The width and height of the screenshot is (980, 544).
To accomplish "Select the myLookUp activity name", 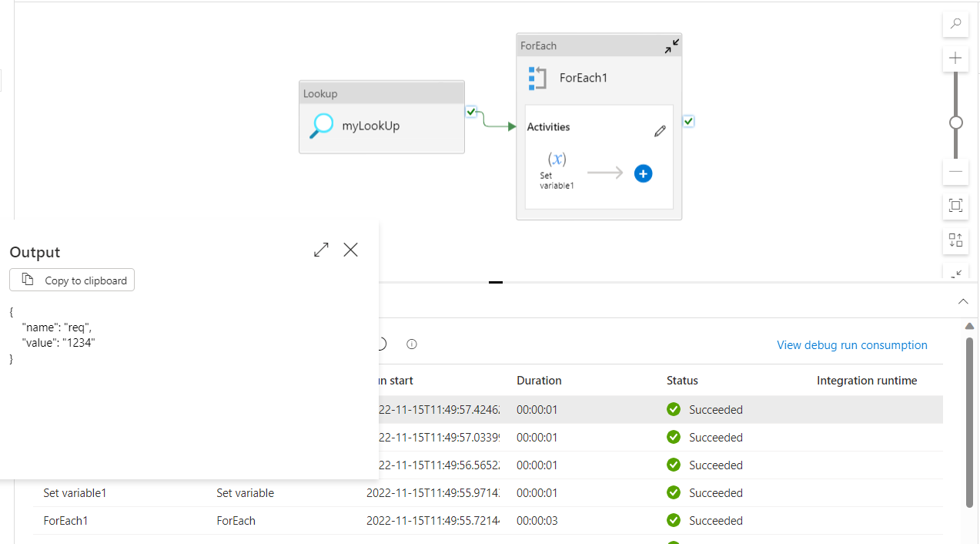I will [371, 126].
